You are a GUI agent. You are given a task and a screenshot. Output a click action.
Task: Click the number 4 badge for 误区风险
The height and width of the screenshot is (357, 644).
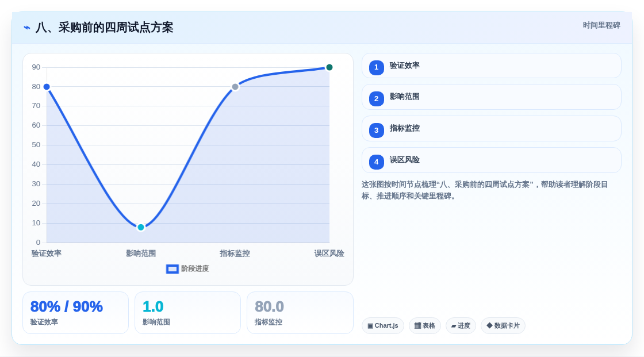click(376, 162)
